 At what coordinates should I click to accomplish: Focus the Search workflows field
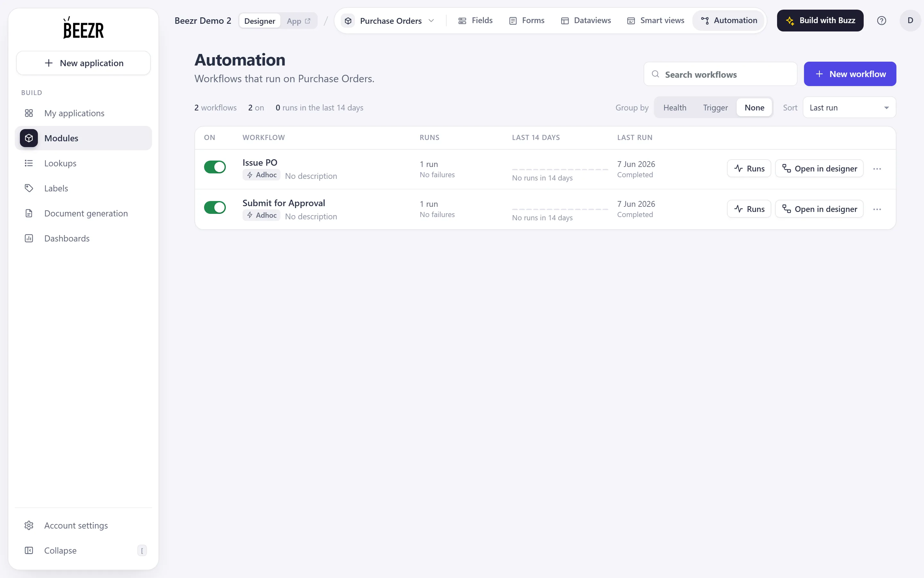click(x=720, y=74)
